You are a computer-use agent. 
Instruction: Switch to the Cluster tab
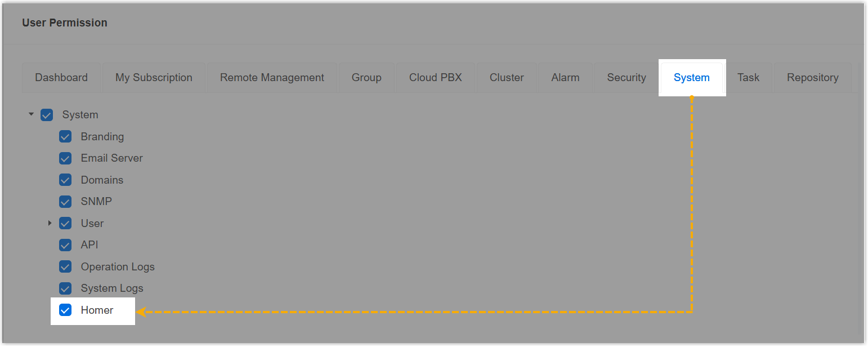click(x=507, y=78)
